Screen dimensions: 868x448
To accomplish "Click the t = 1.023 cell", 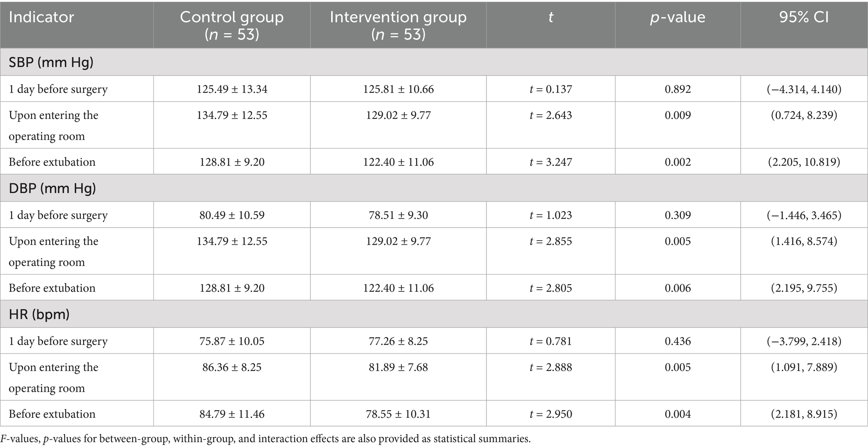I will [x=550, y=215].
